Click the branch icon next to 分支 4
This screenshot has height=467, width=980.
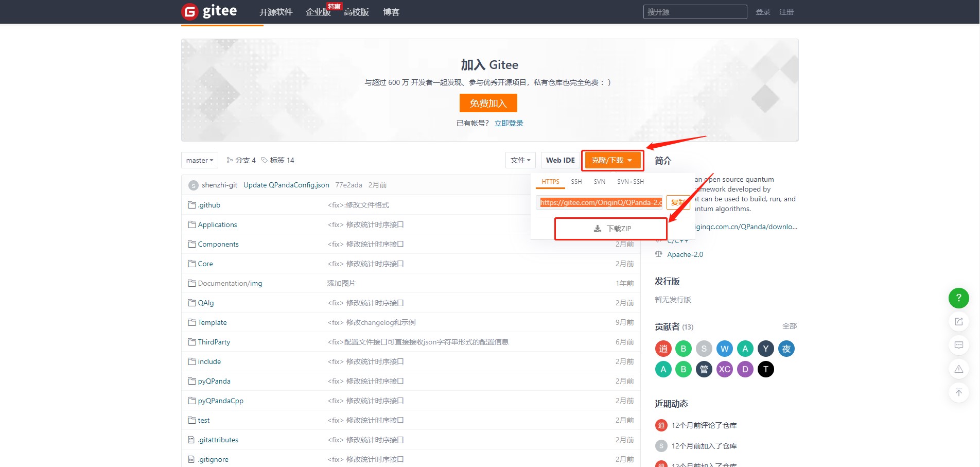click(x=230, y=160)
